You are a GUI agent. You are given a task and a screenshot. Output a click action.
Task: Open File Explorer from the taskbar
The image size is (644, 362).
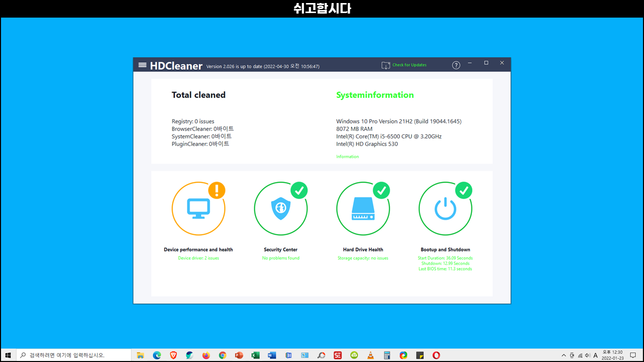click(140, 355)
